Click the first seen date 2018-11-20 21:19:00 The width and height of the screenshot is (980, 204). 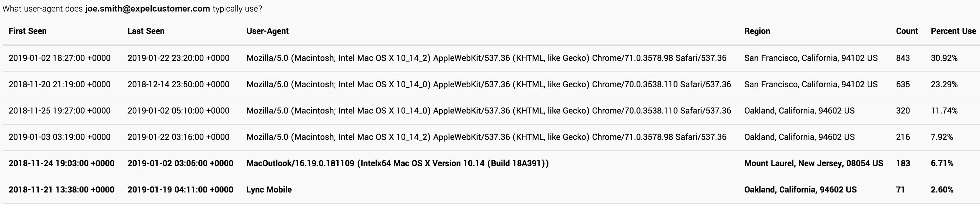[x=59, y=85]
